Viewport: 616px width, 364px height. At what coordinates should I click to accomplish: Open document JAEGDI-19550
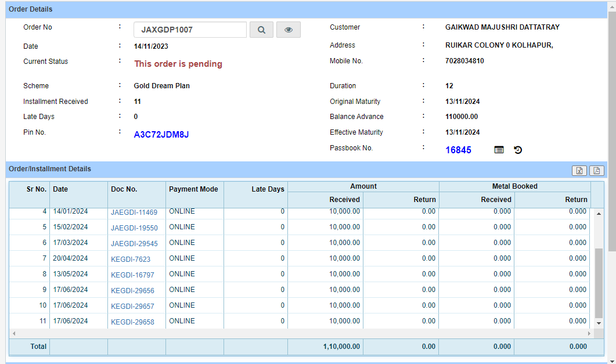[x=134, y=228]
